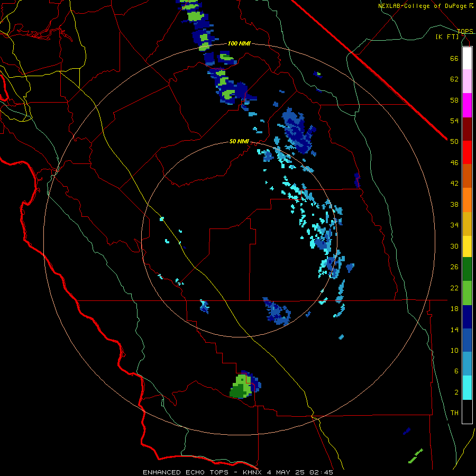Pick the yellow legend swatch
Screen dimensions: 476x476
467,246
